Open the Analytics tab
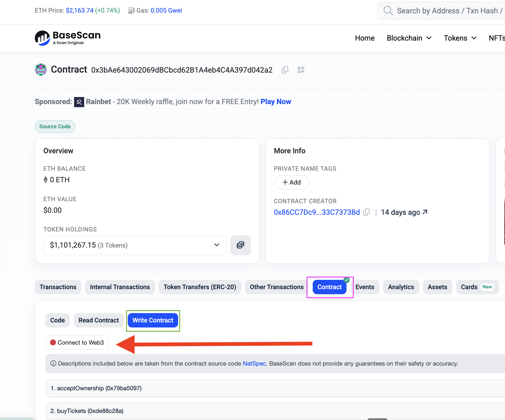Image resolution: width=505 pixels, height=420 pixels. (401, 287)
